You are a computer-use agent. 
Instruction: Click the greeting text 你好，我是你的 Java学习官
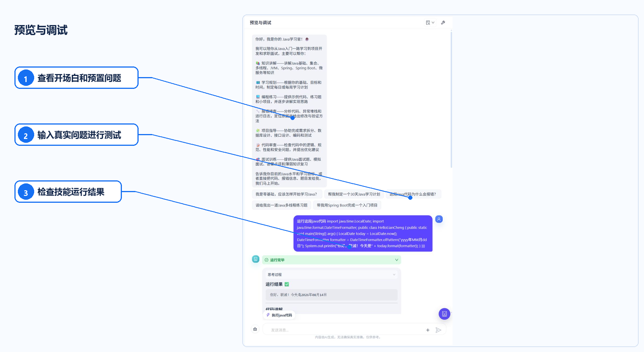(279, 39)
